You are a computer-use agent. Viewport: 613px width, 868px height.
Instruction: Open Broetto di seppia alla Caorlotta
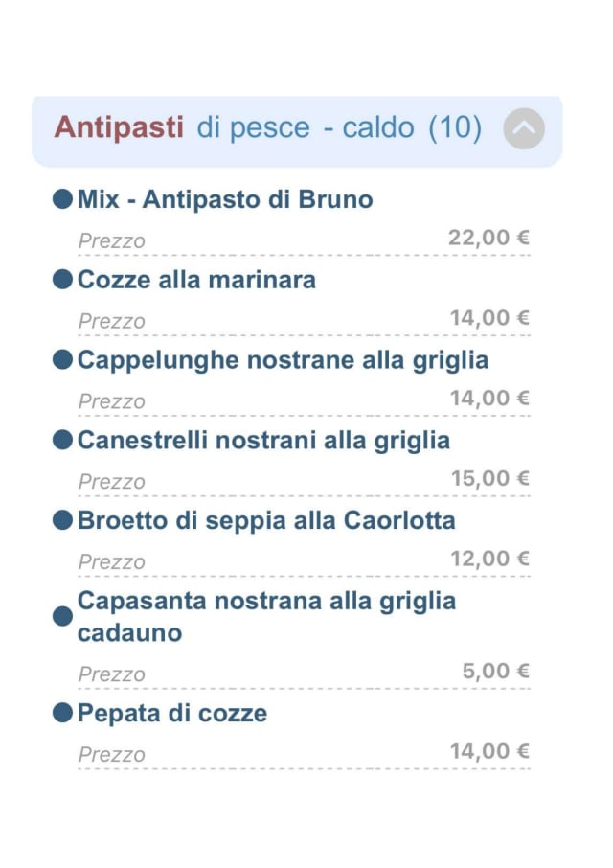click(266, 521)
